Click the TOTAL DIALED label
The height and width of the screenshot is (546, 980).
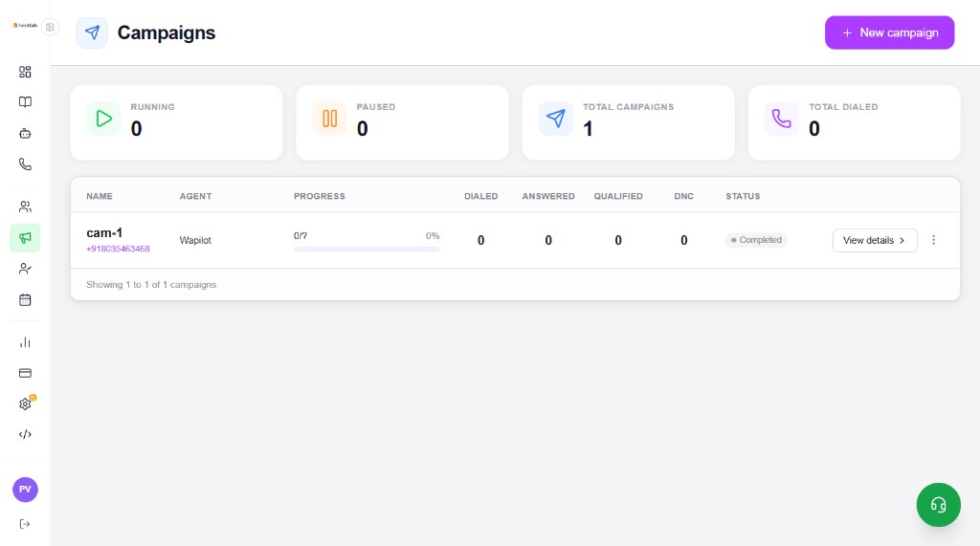(x=843, y=107)
